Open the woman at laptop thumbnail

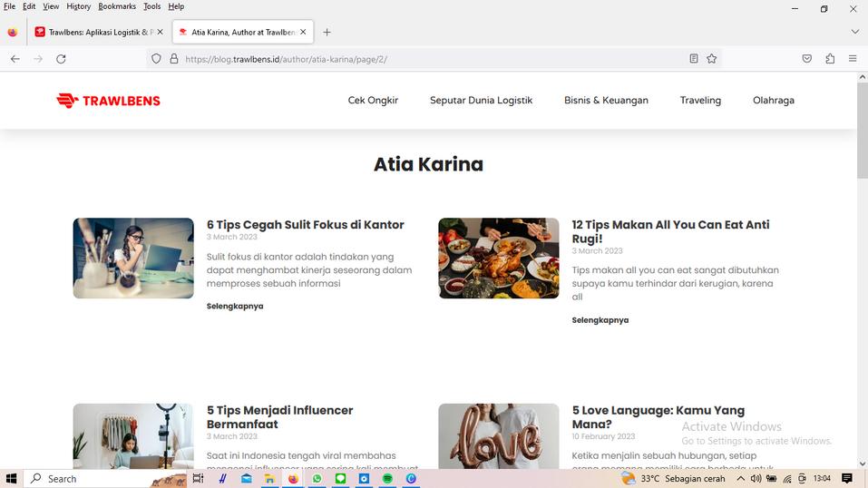coord(133,259)
